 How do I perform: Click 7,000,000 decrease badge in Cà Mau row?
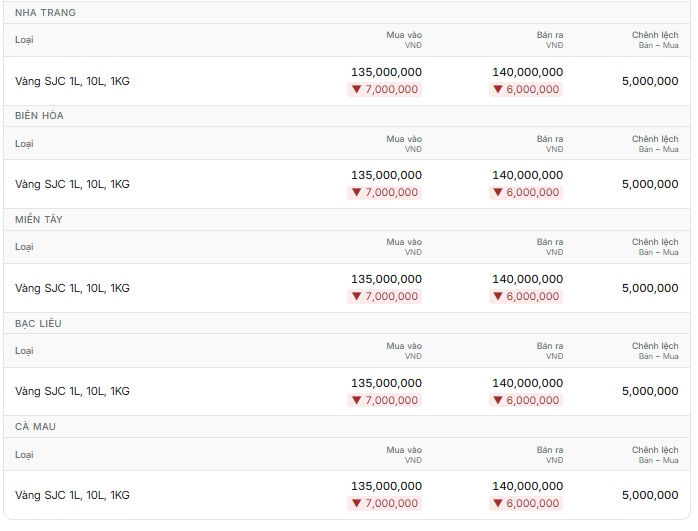tap(385, 503)
